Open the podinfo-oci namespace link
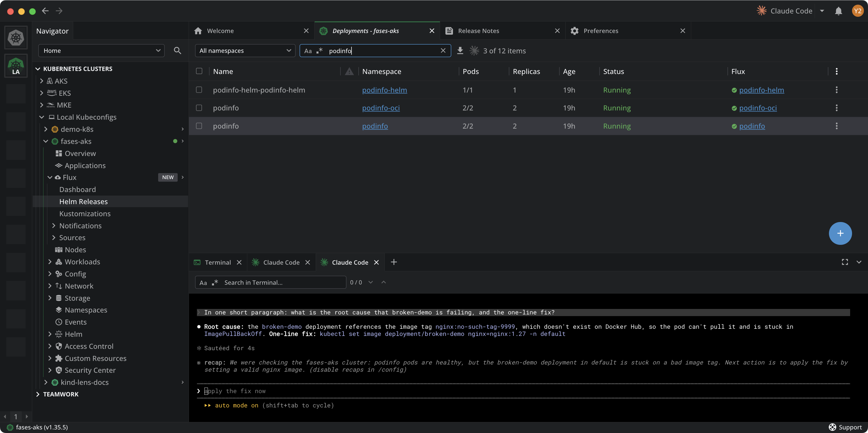The height and width of the screenshot is (433, 868). click(x=381, y=108)
